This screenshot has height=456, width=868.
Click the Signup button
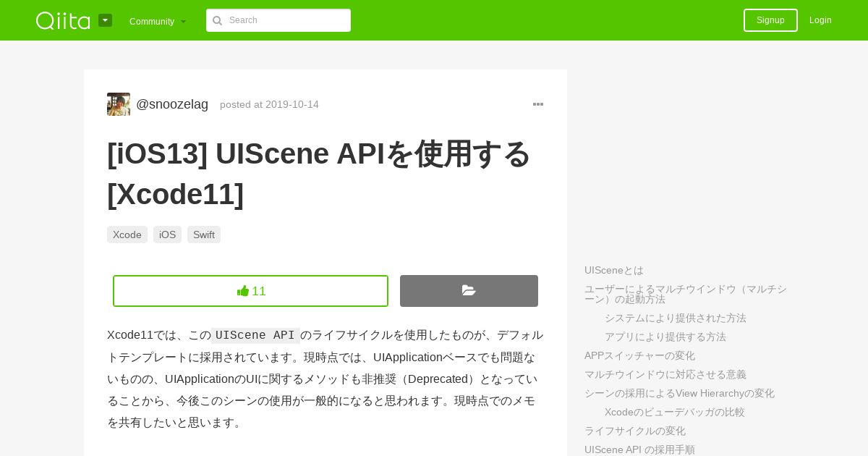(770, 20)
